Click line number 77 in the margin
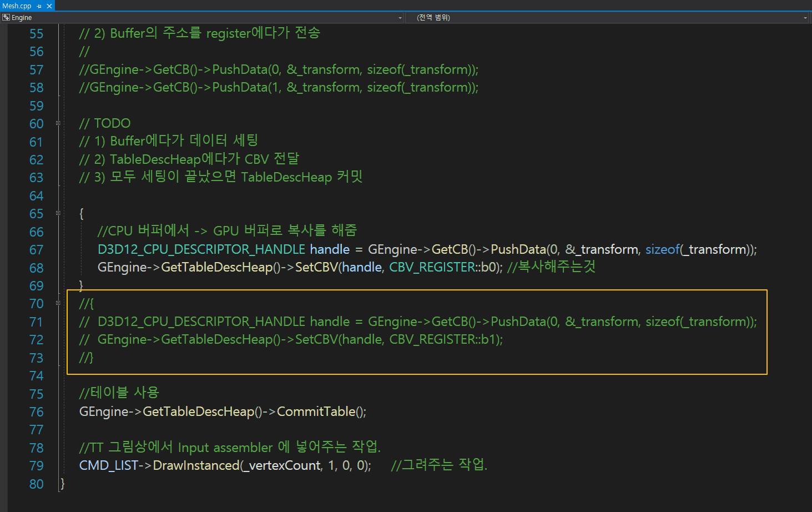This screenshot has width=812, height=512. click(x=36, y=430)
